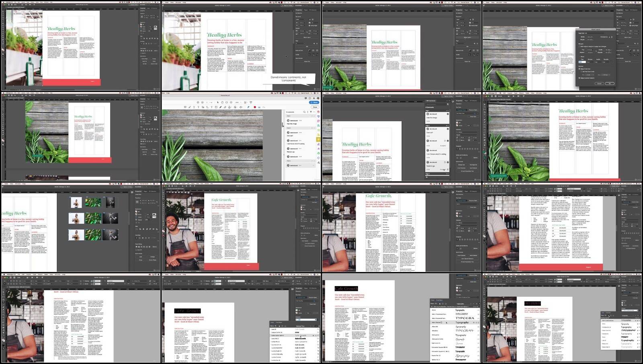Cancel the Adjust Layout dialog

pos(600,84)
